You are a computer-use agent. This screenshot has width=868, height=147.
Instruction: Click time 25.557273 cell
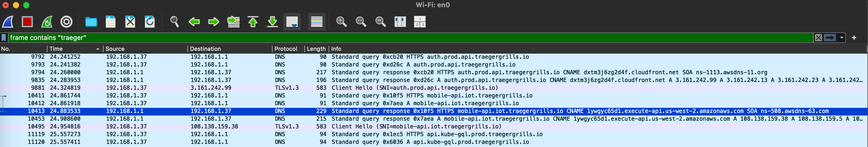65,135
